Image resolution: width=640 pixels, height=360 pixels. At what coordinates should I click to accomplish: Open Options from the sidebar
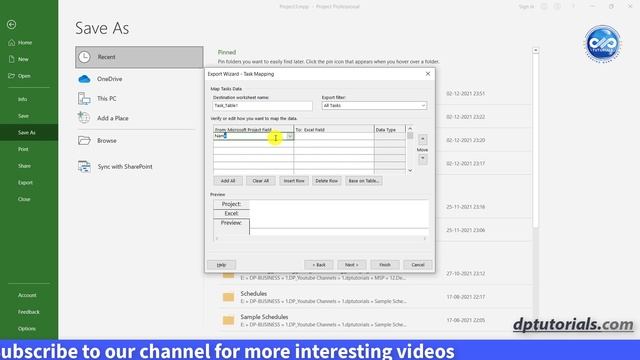[x=27, y=329]
